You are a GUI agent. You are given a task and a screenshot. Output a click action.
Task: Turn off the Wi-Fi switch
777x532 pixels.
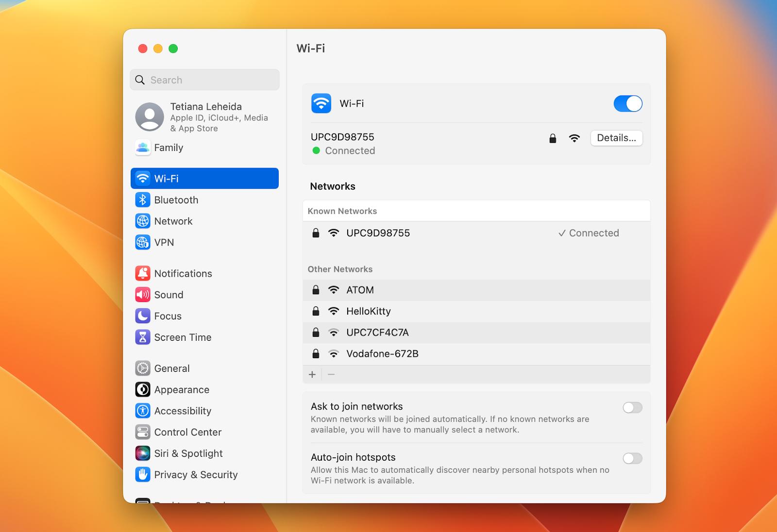click(x=627, y=104)
